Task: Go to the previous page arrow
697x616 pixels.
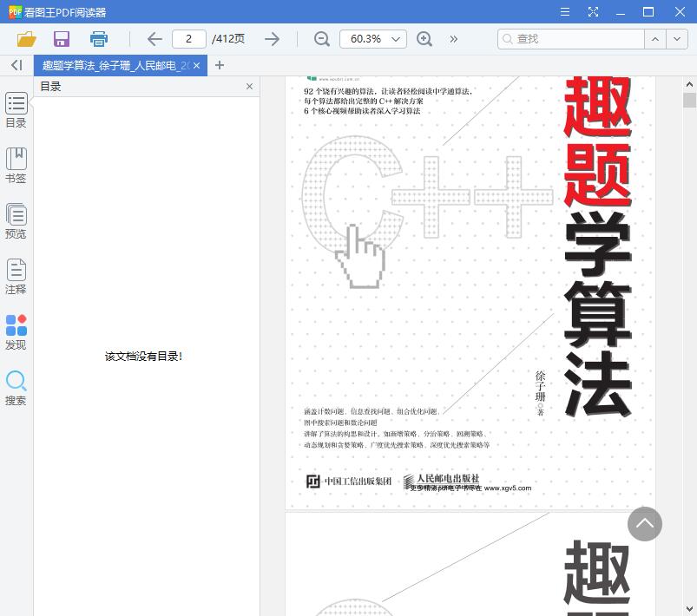Action: click(x=155, y=39)
